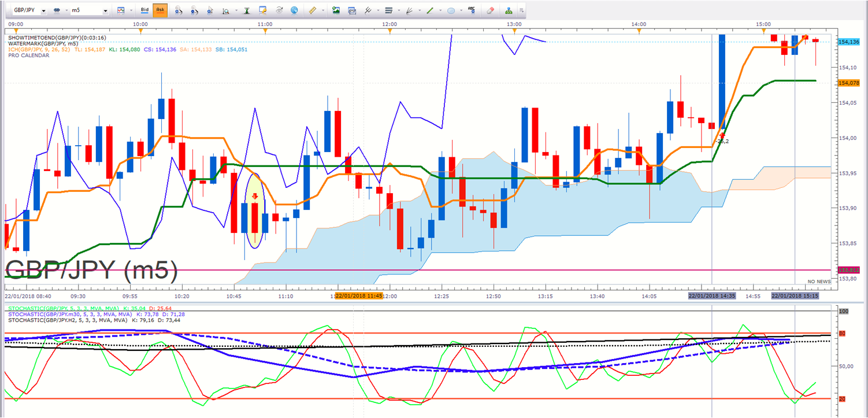This screenshot has width=868, height=418.
Task: Click the PRO CALENDAR label
Action: tap(28, 56)
